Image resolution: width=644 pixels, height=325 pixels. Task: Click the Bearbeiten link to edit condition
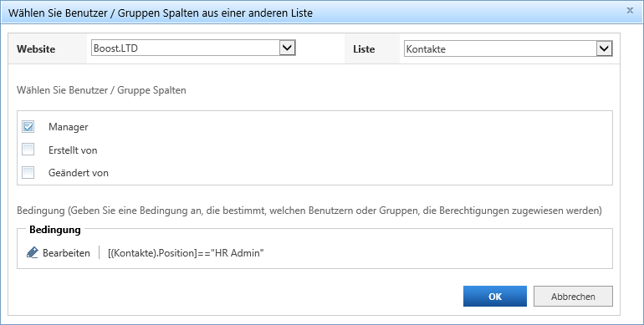point(66,253)
